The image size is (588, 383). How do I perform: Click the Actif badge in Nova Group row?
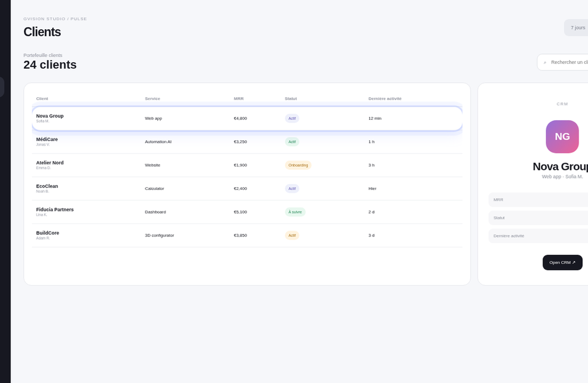(292, 118)
